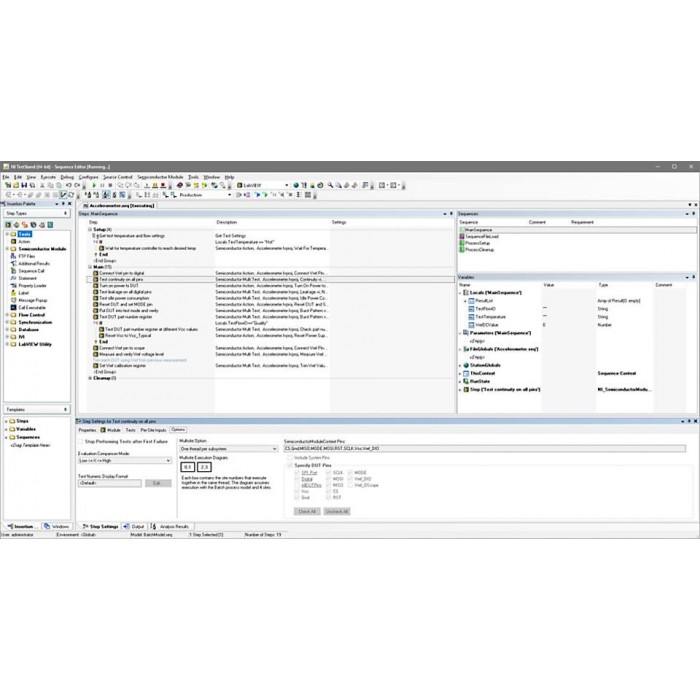Toggle the Gnd pin checkbox
Viewport: 700px width, 700px height.
click(297, 497)
